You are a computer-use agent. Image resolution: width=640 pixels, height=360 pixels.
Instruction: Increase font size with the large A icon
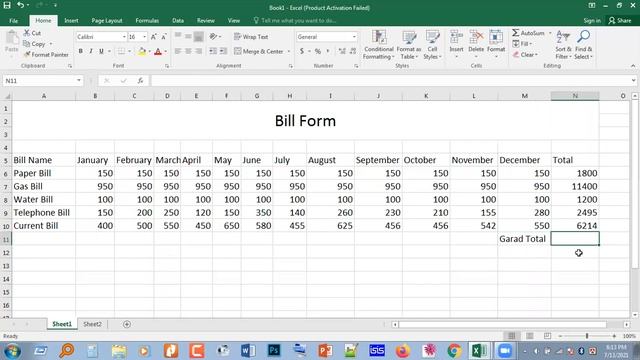coord(154,37)
